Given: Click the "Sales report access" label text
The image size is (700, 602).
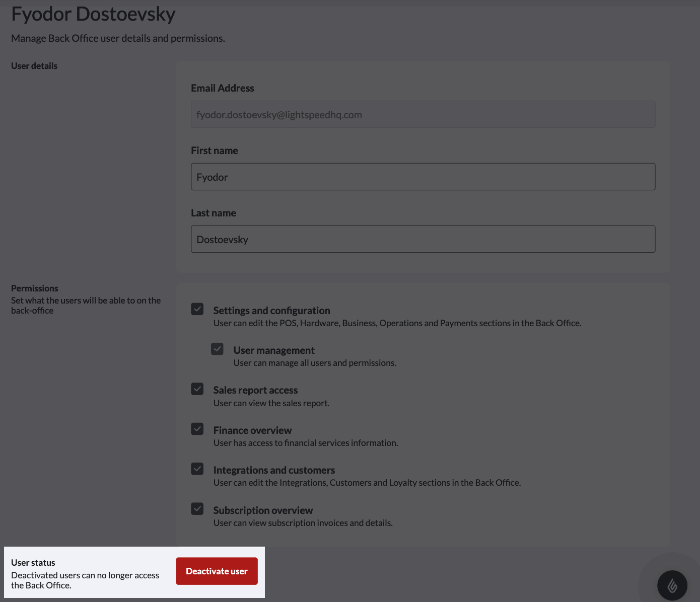Looking at the screenshot, I should pyautogui.click(x=255, y=390).
